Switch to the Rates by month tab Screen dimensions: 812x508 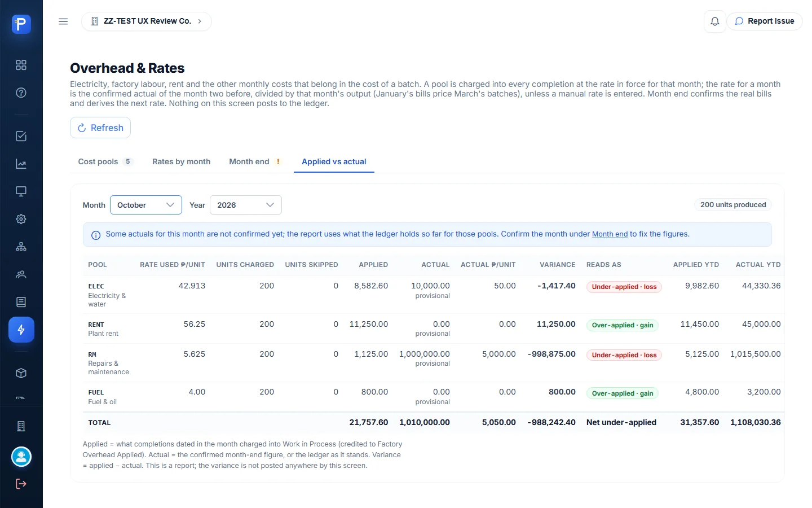(182, 161)
